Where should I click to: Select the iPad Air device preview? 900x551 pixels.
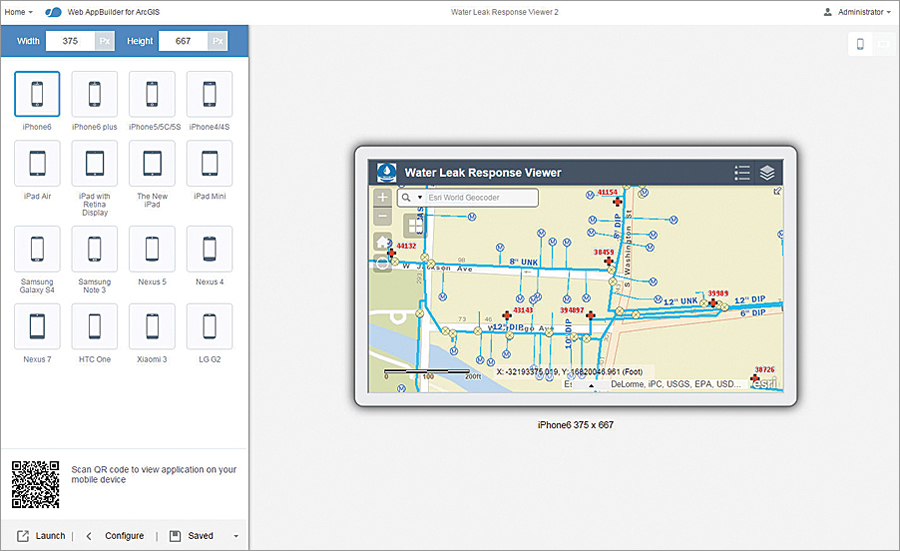(37, 163)
